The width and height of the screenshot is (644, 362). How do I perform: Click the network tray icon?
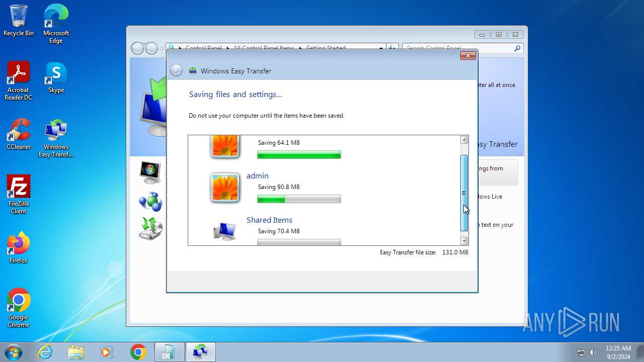pos(581,352)
